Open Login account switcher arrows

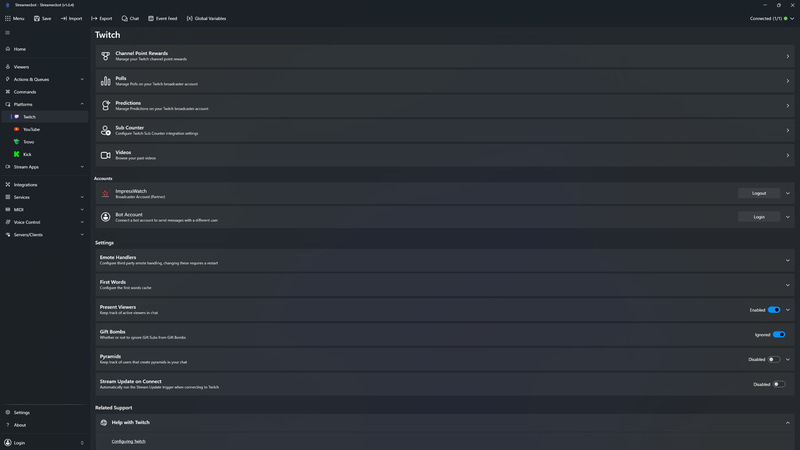click(x=82, y=443)
